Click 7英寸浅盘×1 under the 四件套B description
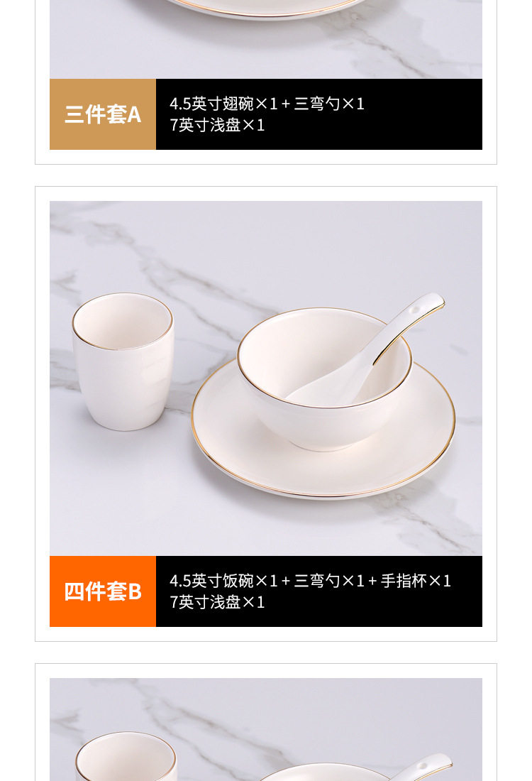This screenshot has width=532, height=781. (217, 602)
